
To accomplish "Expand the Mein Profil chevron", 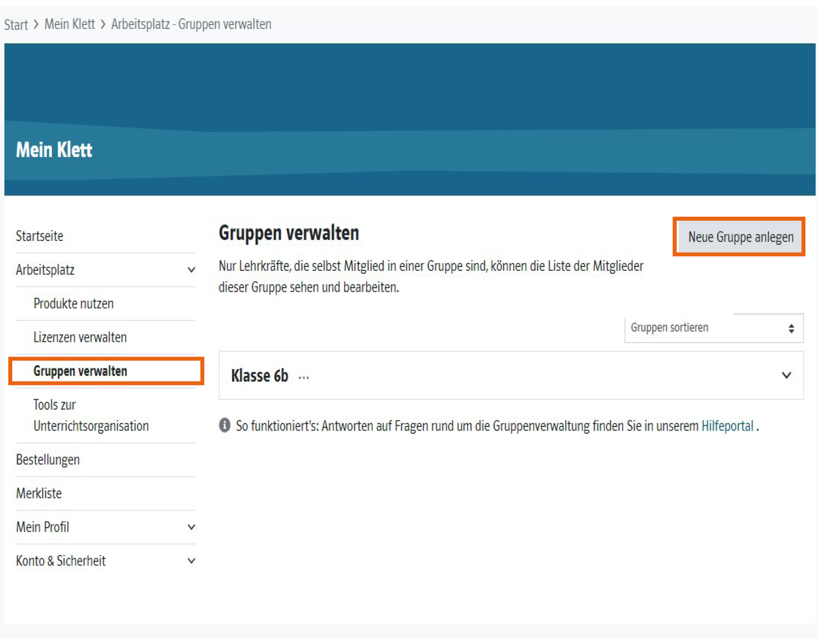I will [x=191, y=527].
